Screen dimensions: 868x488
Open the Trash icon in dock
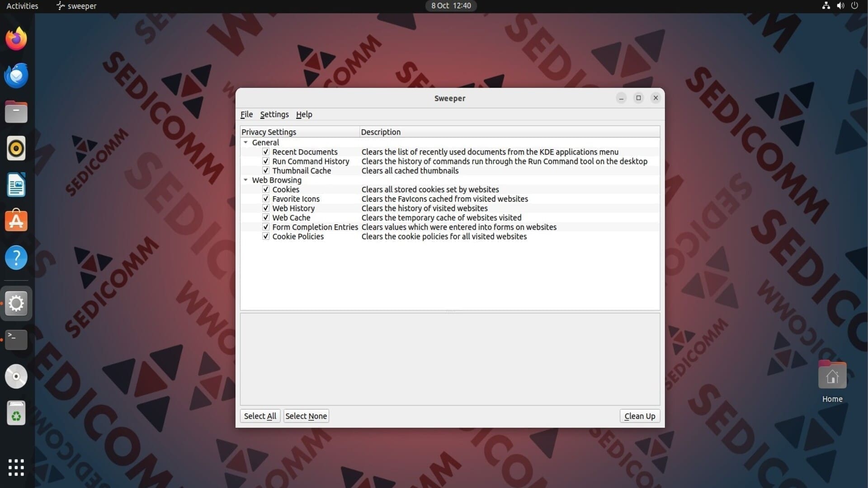click(x=16, y=413)
